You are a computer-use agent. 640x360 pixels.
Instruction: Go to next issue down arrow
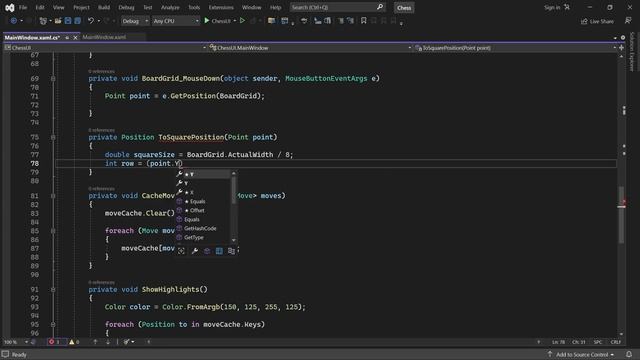click(108, 342)
